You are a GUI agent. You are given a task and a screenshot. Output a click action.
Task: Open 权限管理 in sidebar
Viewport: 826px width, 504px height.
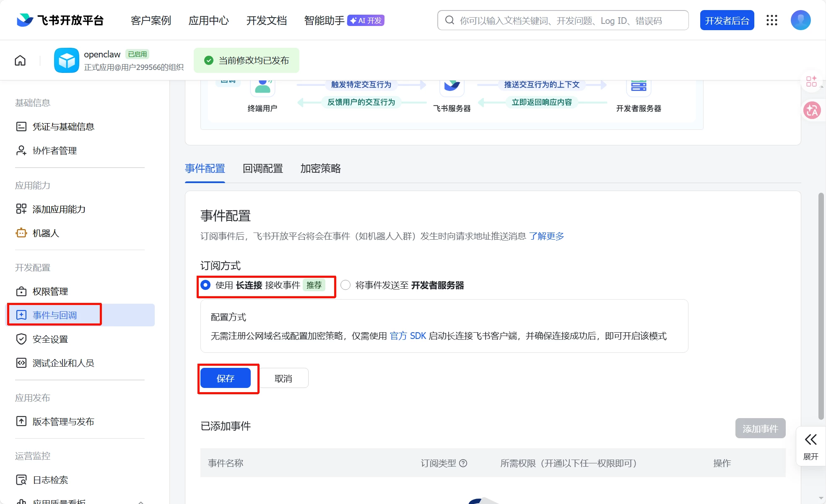coord(50,291)
